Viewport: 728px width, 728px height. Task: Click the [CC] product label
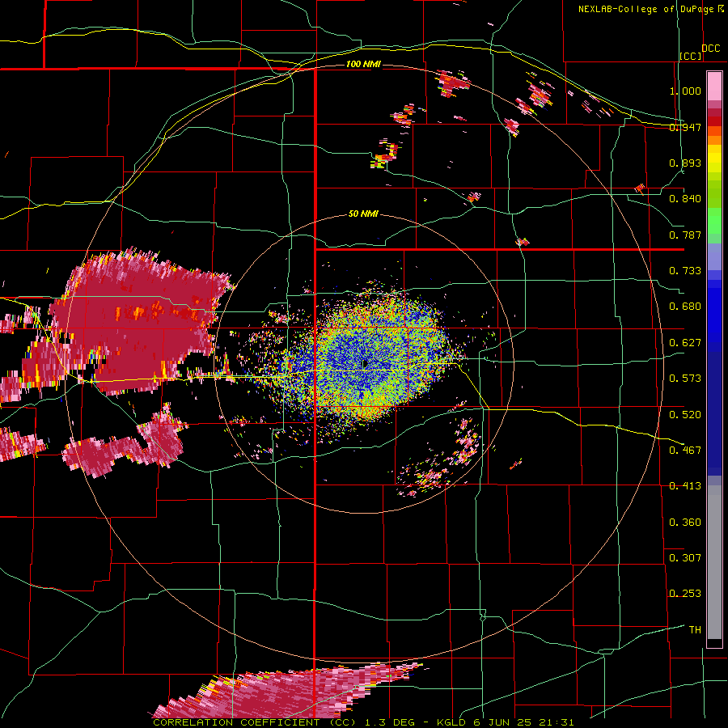691,56
